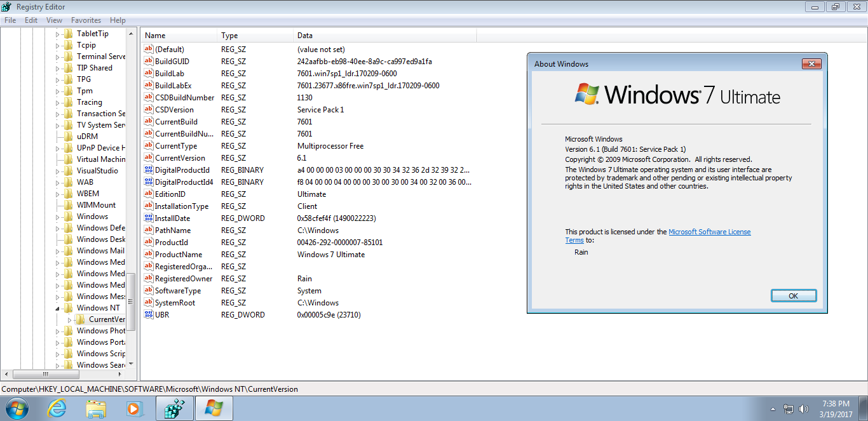This screenshot has width=868, height=421.
Task: Select the CSDBuildNumber value name
Action: (185, 98)
